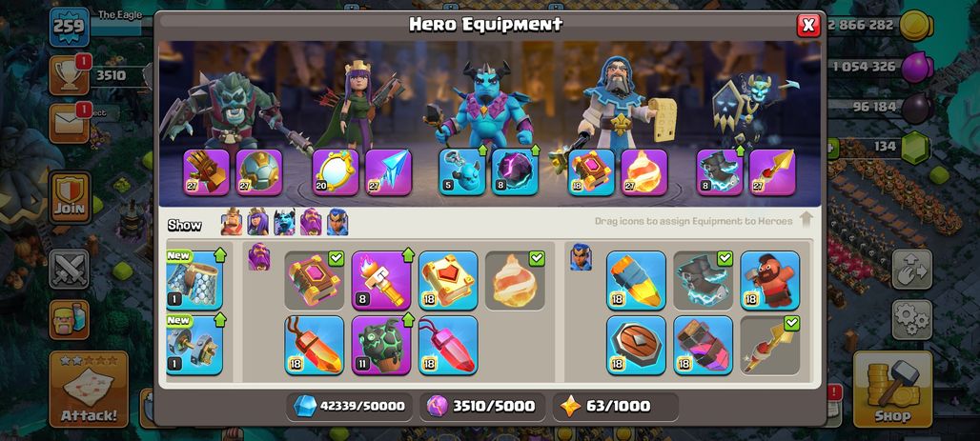Choose the Healing Tome level 18
980x441 pixels.
coord(448,280)
